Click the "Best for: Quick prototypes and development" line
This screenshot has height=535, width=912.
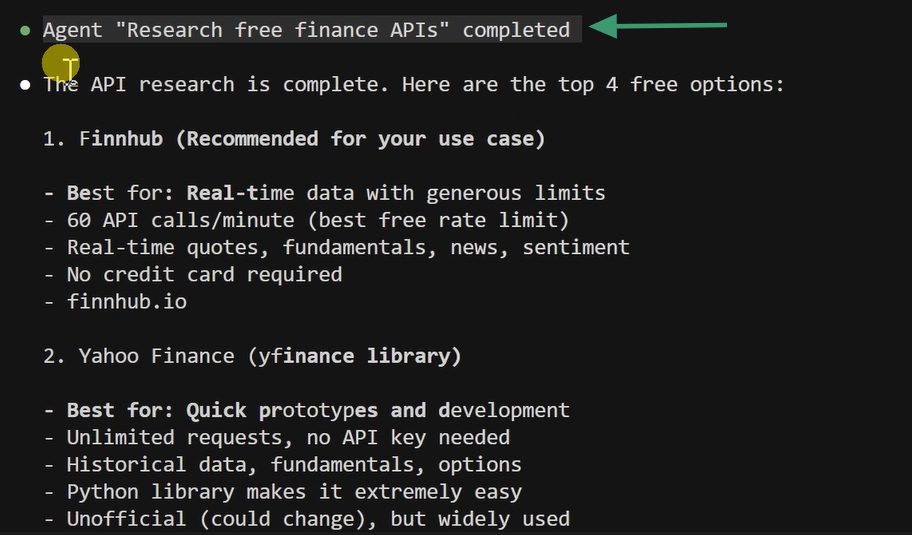pyautogui.click(x=317, y=410)
